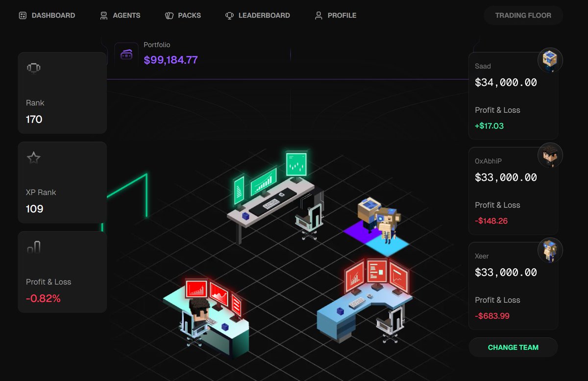Click the Leaderboard trophy icon
Image resolution: width=588 pixels, height=381 pixels.
[x=229, y=15]
